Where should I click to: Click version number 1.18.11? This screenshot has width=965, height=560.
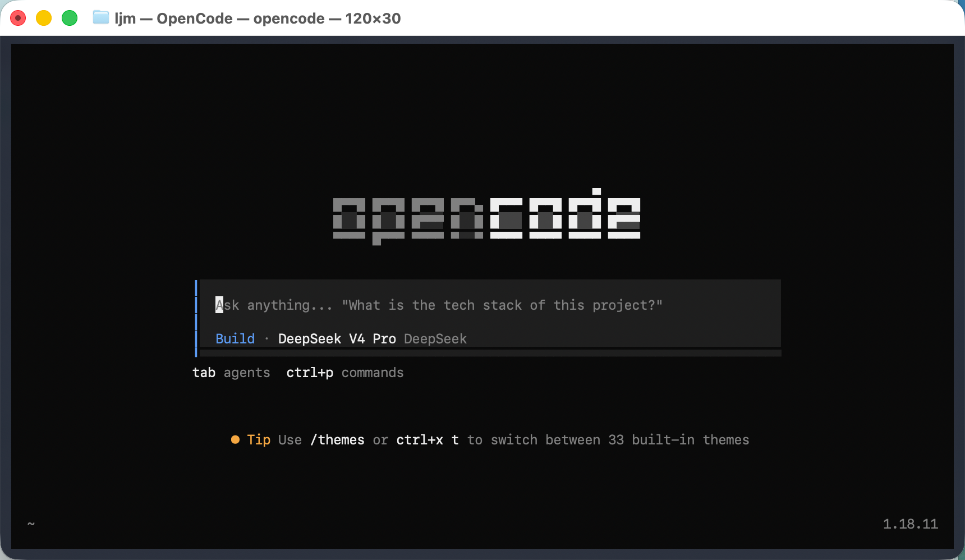pyautogui.click(x=911, y=524)
